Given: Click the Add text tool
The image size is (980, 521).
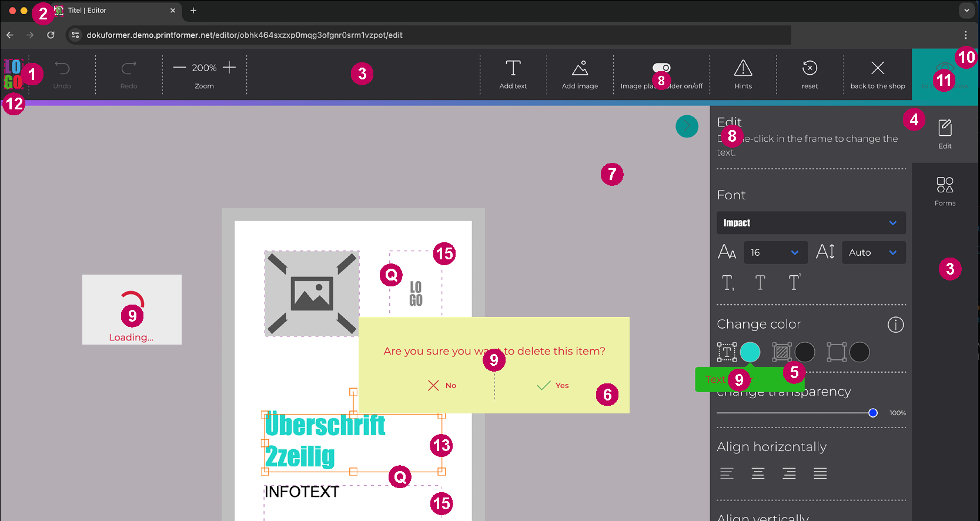Looking at the screenshot, I should (x=513, y=68).
